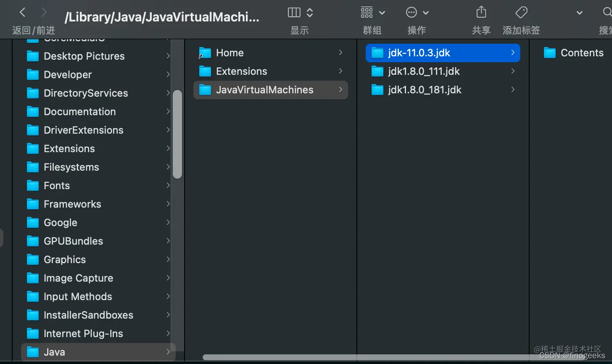Open the view switcher up-down arrows

click(x=310, y=13)
